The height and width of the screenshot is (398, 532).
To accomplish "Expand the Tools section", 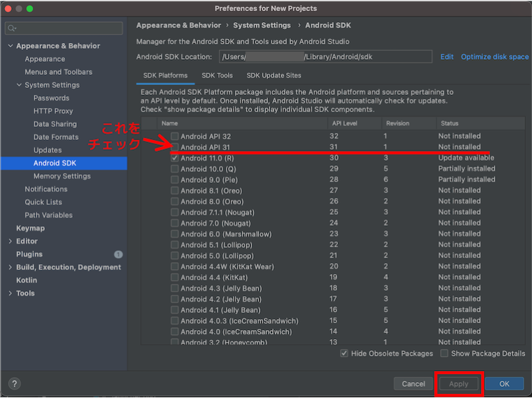I will point(10,293).
